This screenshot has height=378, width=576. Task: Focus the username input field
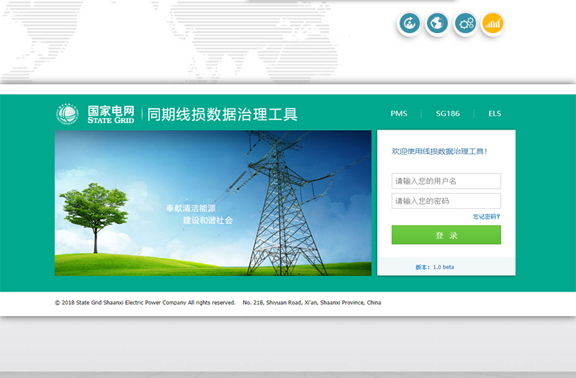(x=446, y=181)
